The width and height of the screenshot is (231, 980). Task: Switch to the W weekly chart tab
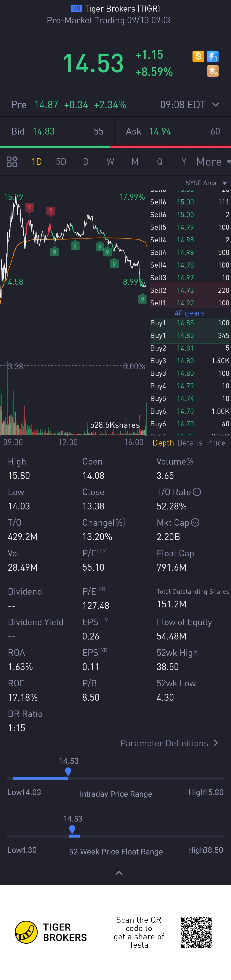[x=110, y=162]
